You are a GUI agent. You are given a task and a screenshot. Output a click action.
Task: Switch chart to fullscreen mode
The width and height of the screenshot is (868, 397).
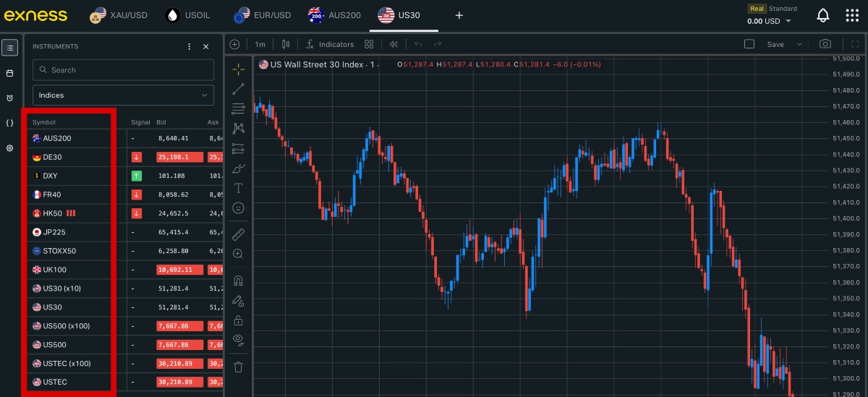[x=855, y=44]
